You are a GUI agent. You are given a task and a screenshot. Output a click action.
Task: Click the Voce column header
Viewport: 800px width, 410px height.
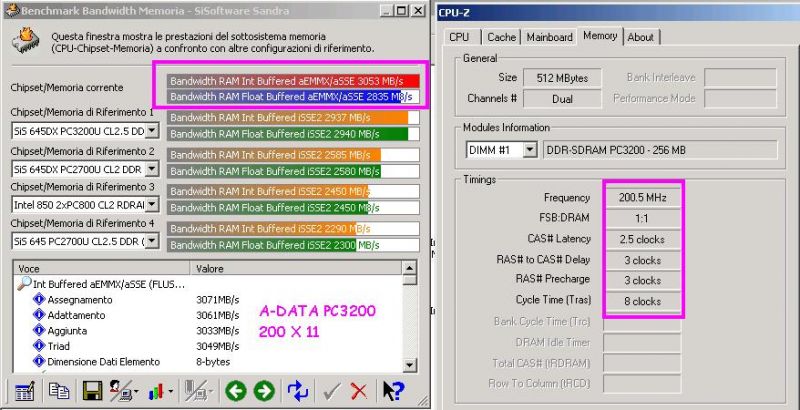point(102,269)
